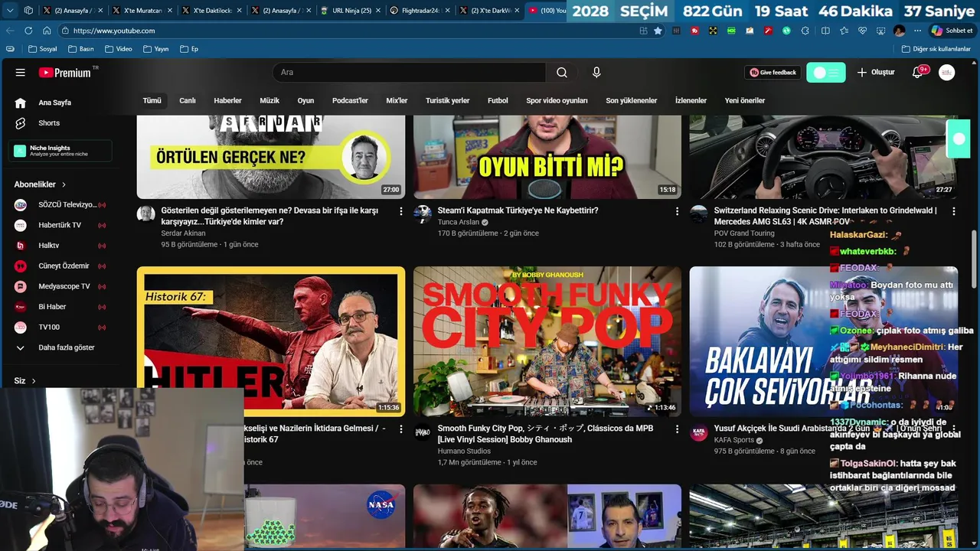Reload the page with the refresh icon
The height and width of the screenshot is (551, 980).
(28, 31)
